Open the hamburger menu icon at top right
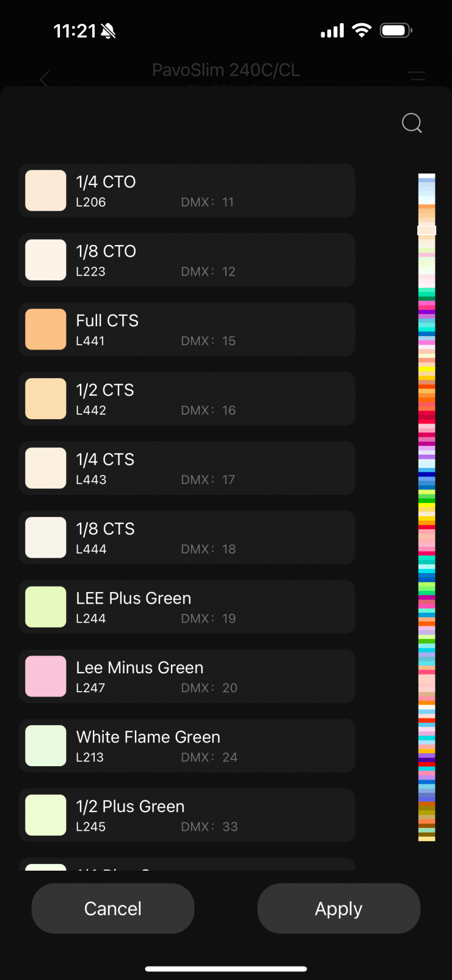 click(x=417, y=76)
